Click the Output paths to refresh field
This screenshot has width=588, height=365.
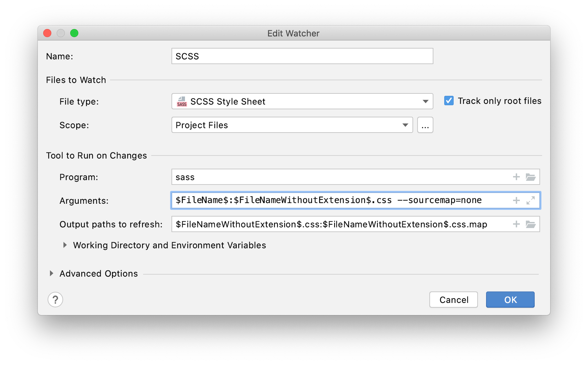click(338, 224)
